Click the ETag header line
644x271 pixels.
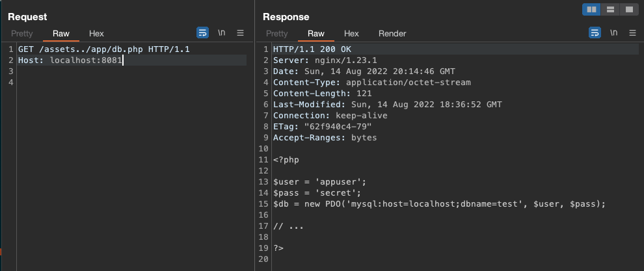323,127
